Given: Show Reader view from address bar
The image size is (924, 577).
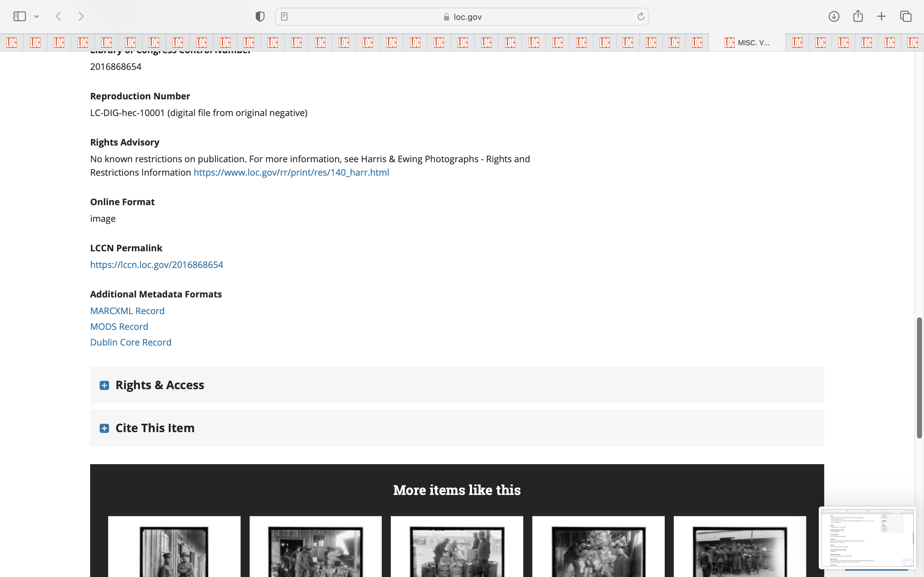Looking at the screenshot, I should point(284,16).
